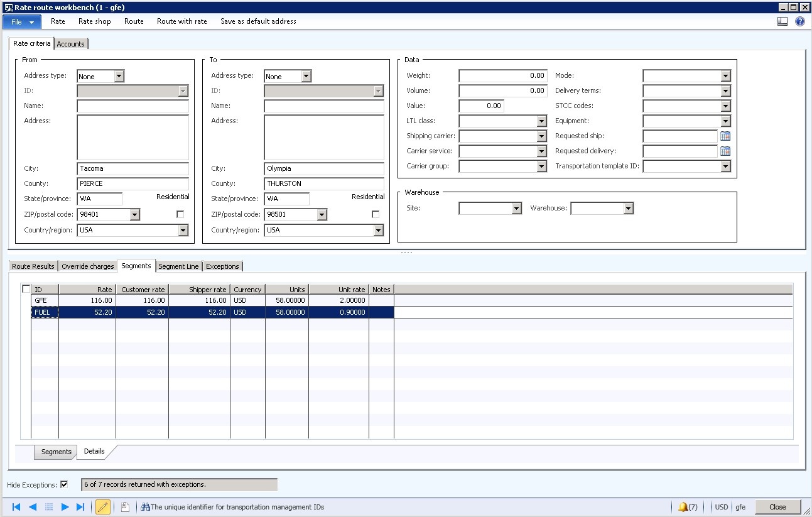Go to previous record arrow

(x=33, y=507)
